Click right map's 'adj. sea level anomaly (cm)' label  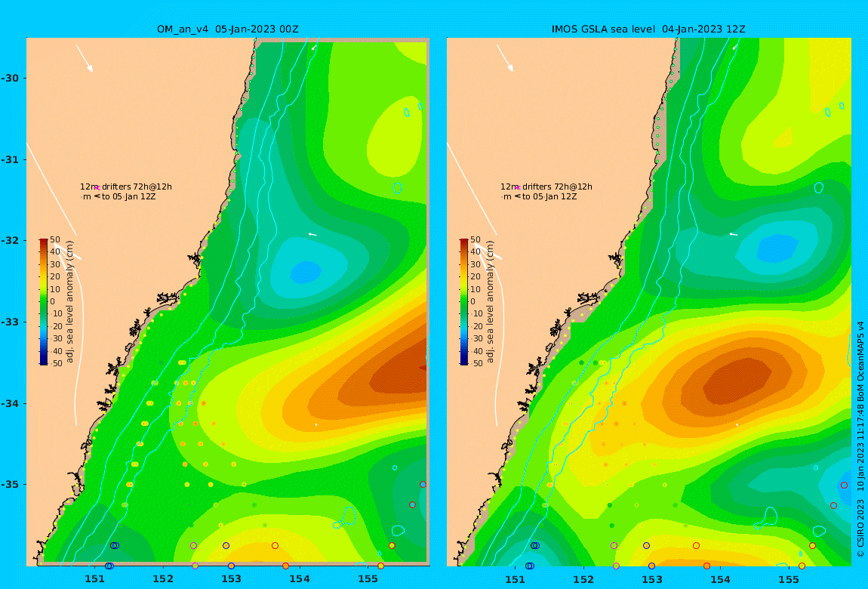491,302
